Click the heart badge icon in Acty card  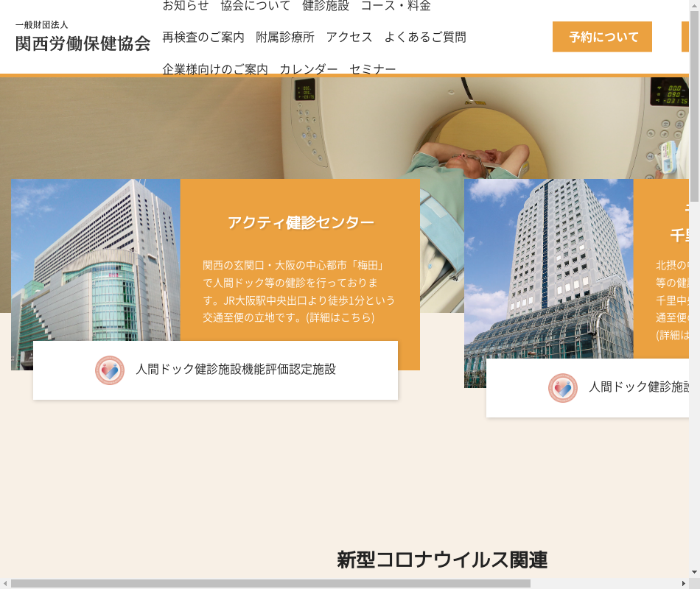pos(110,370)
